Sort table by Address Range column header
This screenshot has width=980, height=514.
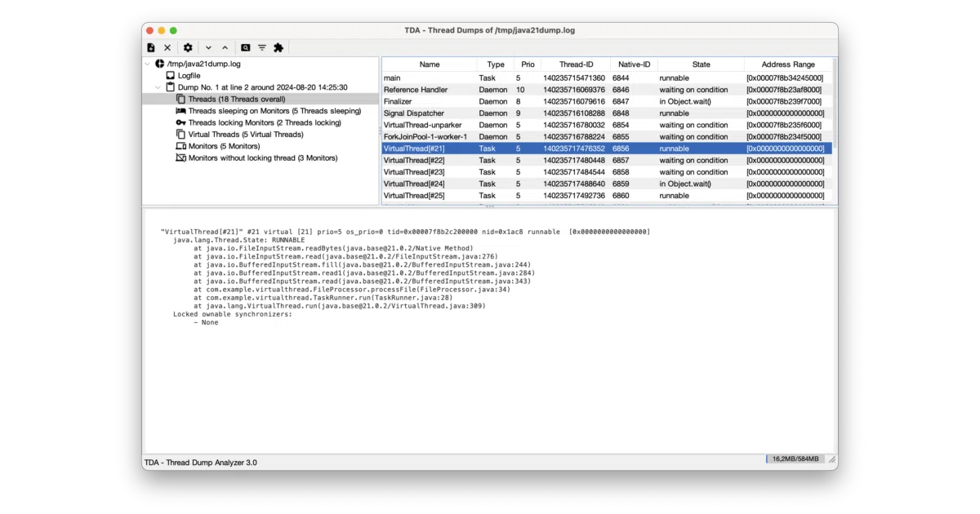(x=788, y=64)
